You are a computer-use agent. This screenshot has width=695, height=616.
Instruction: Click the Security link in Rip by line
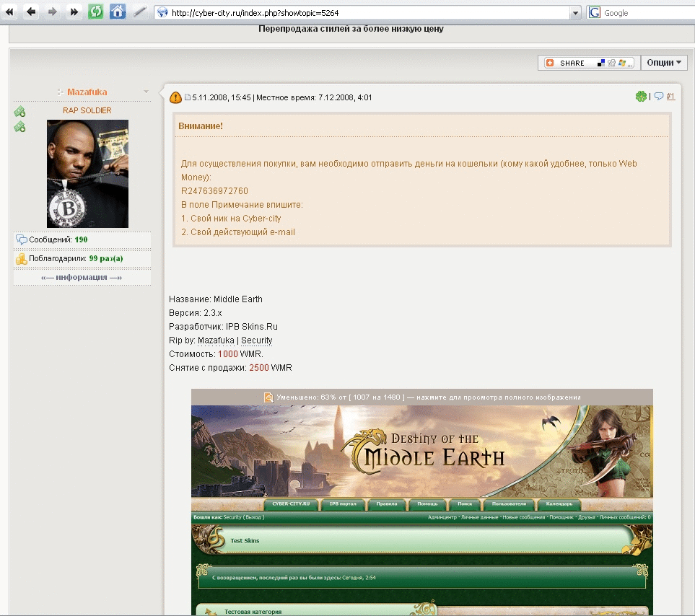[256, 340]
